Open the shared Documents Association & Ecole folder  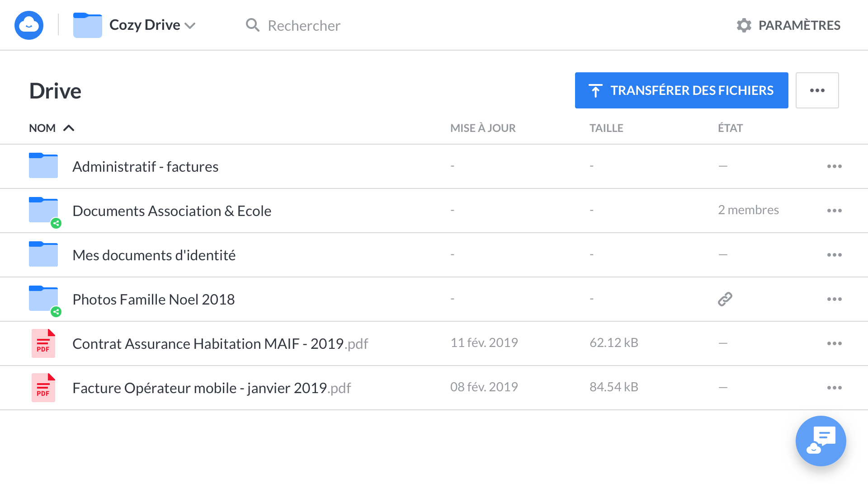[172, 211]
